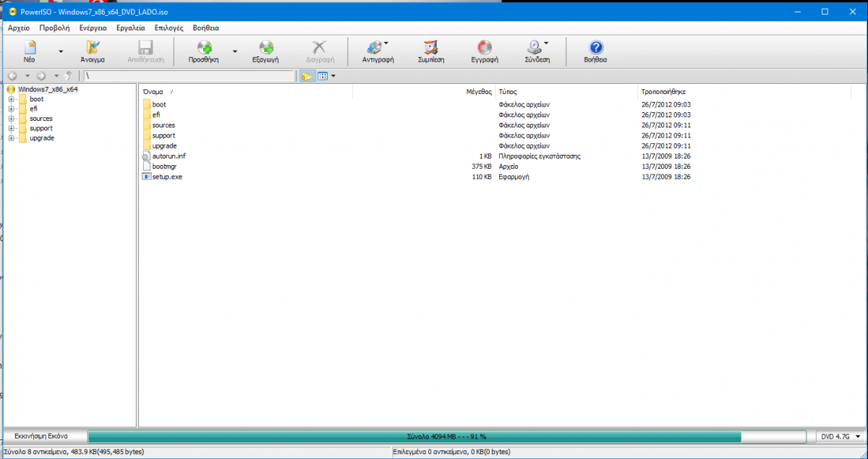Click the 375 KB size of bootmgr
This screenshot has height=459, width=868.
point(482,167)
